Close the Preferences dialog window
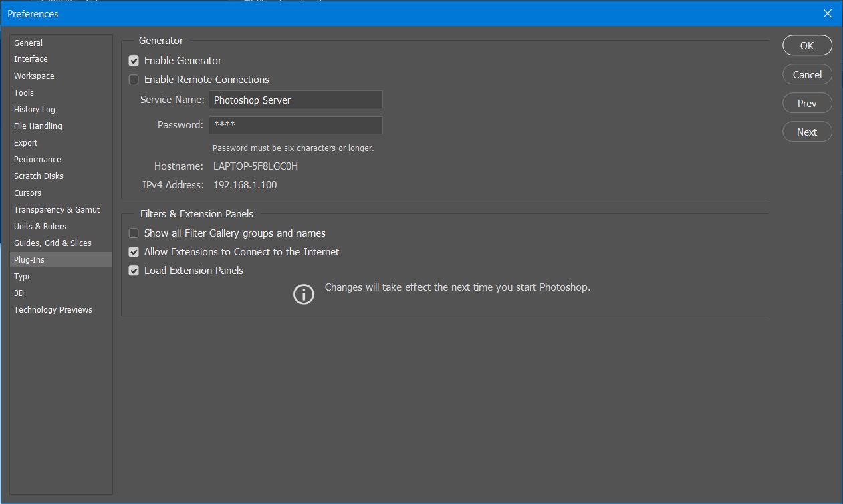Screen dimensions: 843x504 tap(828, 13)
